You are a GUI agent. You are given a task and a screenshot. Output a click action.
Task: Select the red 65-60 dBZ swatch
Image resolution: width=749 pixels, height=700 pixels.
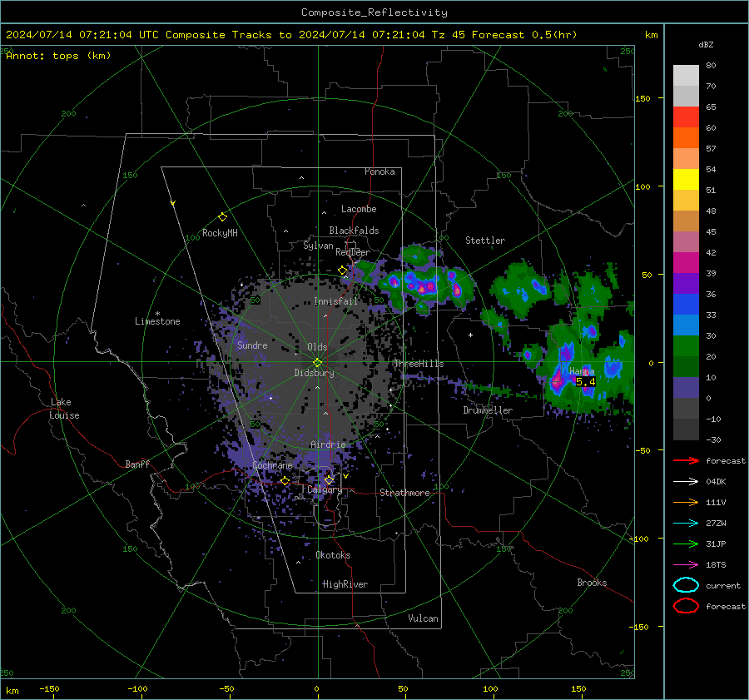tap(686, 117)
